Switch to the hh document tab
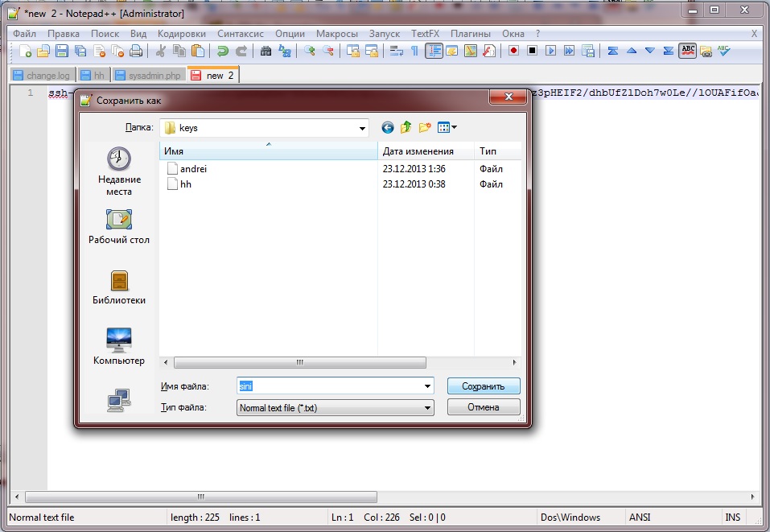Image resolution: width=770 pixels, height=532 pixels. [x=93, y=76]
